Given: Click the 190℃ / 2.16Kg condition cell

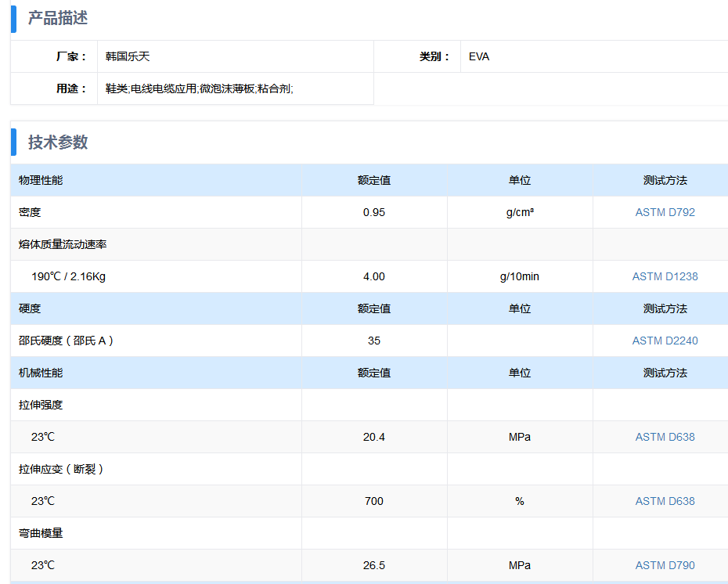Looking at the screenshot, I should (x=69, y=276).
